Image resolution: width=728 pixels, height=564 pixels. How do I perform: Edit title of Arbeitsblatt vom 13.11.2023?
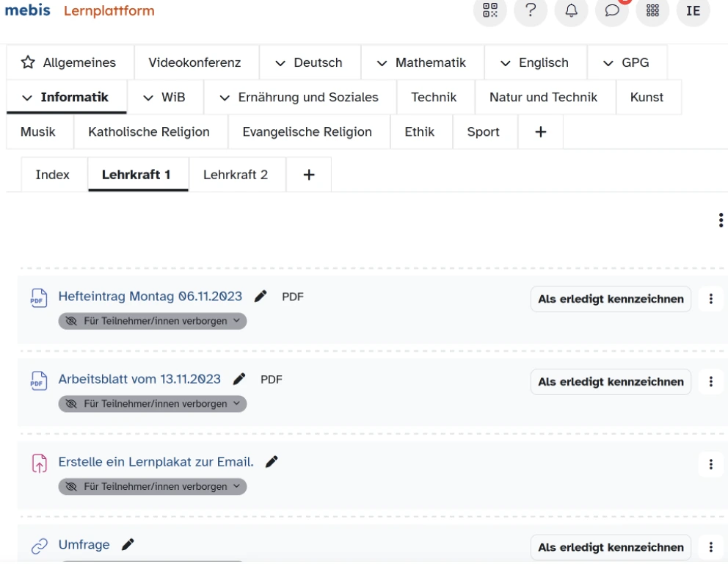point(238,380)
